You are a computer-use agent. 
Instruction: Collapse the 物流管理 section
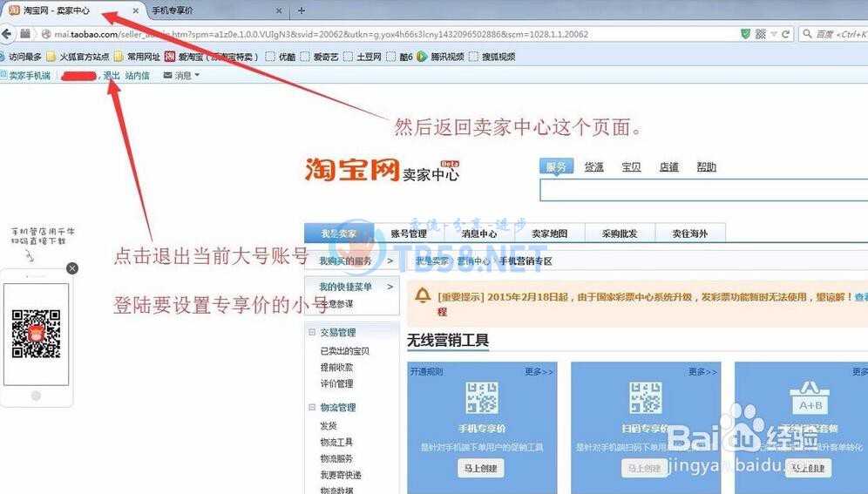312,407
